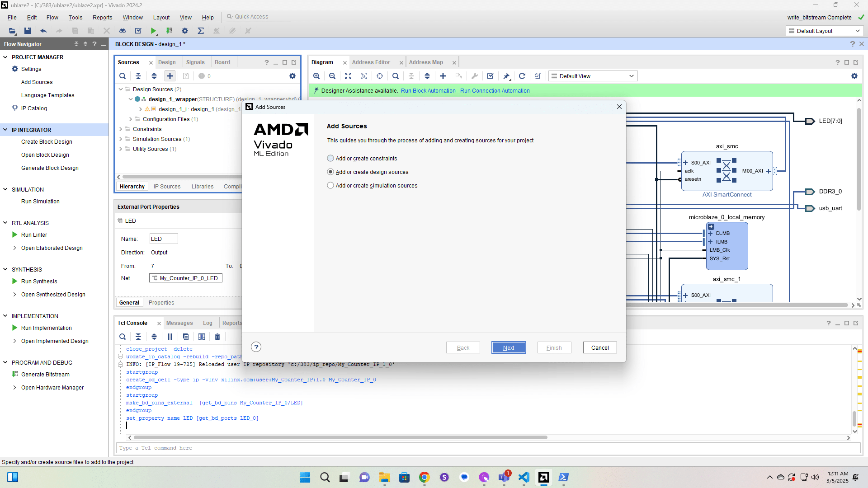This screenshot has height=488, width=868.
Task: Open the Reports menu
Action: (102, 17)
